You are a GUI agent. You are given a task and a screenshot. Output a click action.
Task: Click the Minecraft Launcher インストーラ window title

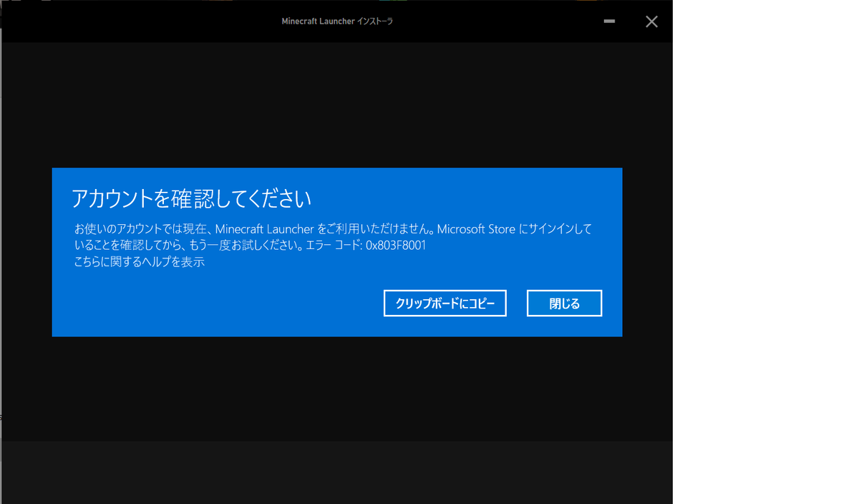337,21
